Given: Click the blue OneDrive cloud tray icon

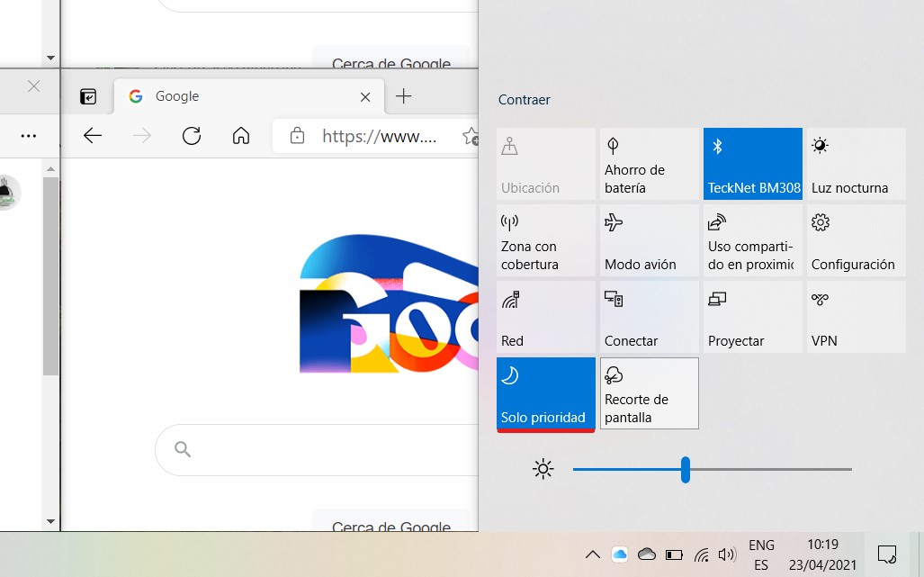Looking at the screenshot, I should (619, 554).
